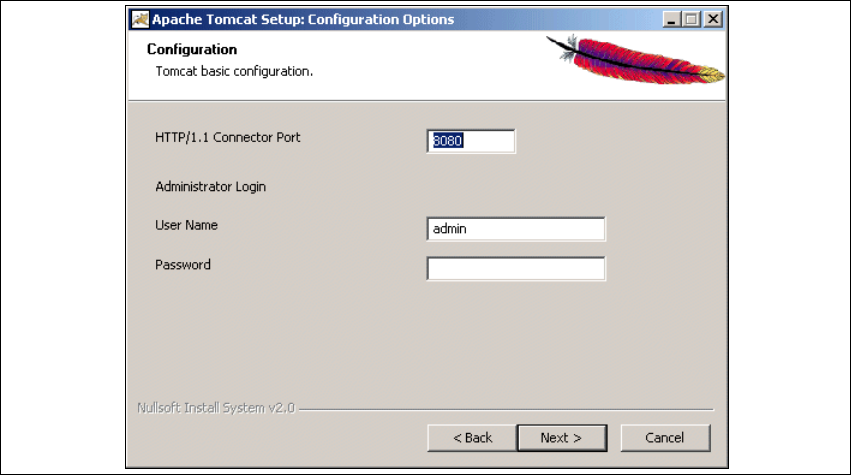851x475 pixels.
Task: Click the User Name input box
Action: click(515, 229)
